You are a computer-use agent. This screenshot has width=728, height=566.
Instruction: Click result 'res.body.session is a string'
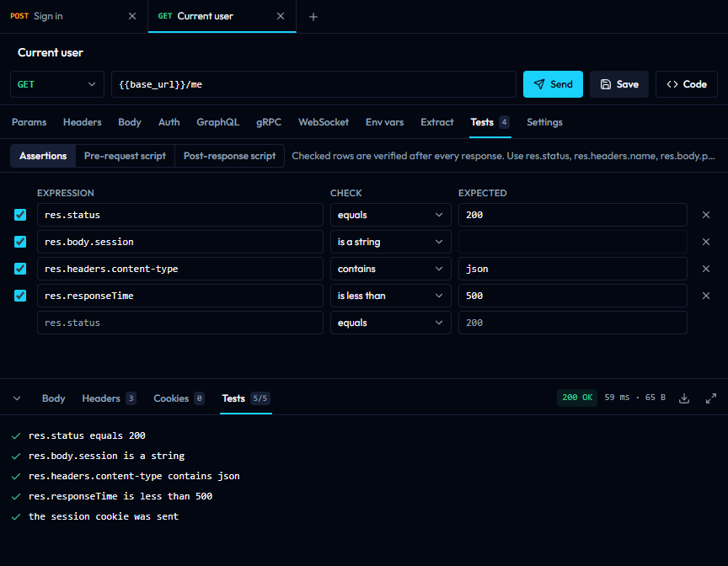pos(106,456)
